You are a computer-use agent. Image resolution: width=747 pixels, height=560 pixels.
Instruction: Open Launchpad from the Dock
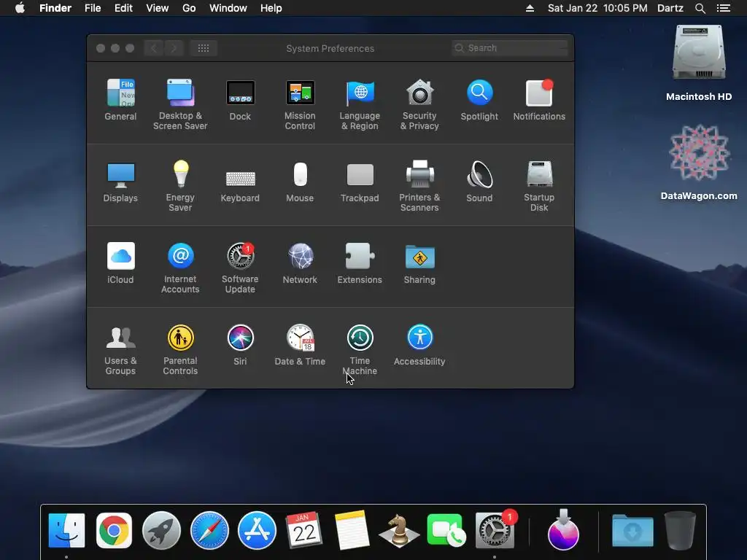click(161, 530)
